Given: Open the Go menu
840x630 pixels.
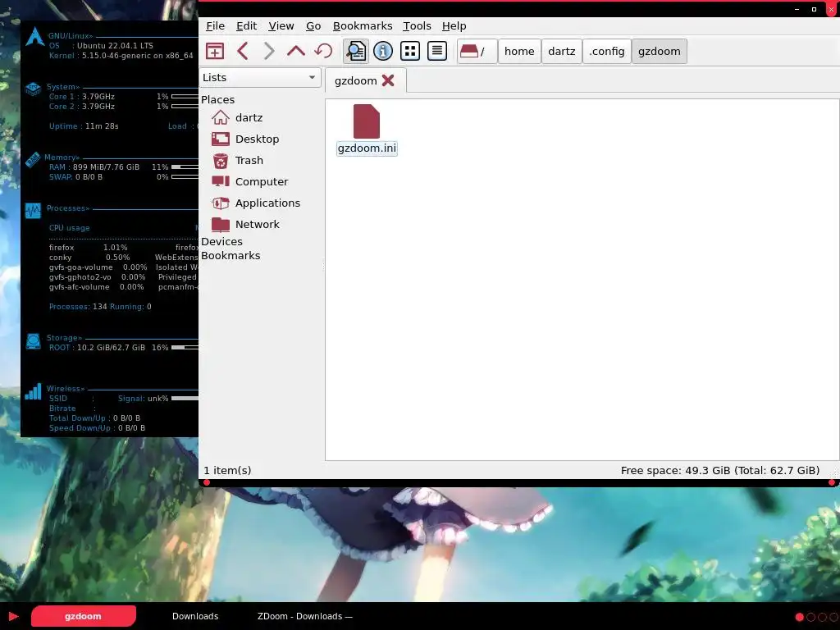Looking at the screenshot, I should 313,25.
